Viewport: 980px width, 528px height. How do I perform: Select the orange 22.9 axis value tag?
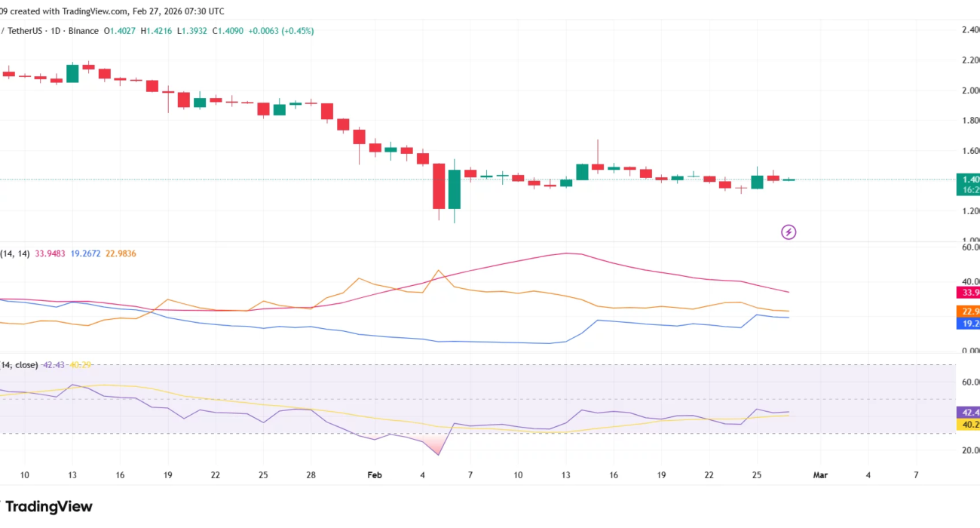968,311
